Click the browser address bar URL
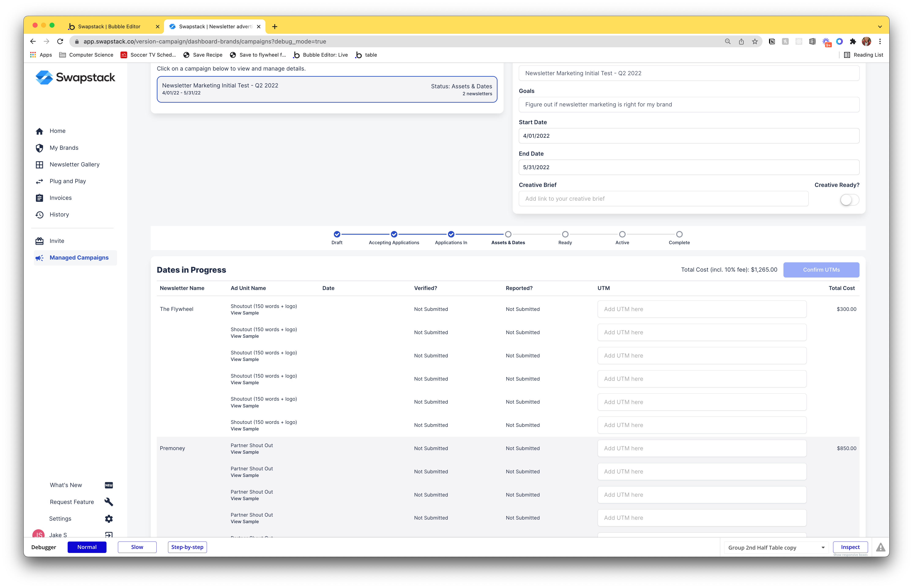Viewport: 913px width, 588px height. (x=205, y=41)
